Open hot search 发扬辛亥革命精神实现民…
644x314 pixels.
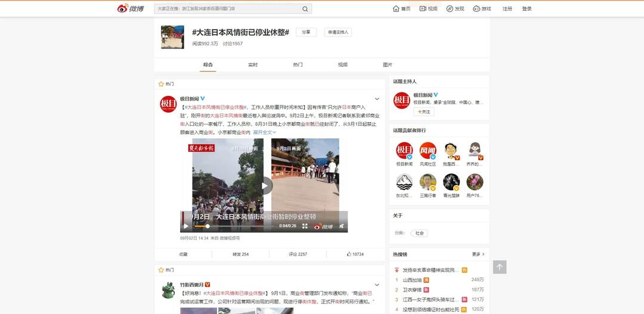tap(431, 270)
